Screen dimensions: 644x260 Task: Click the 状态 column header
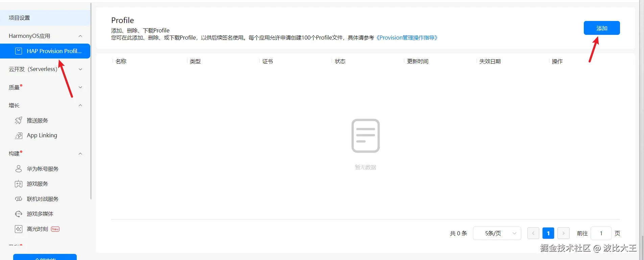click(340, 61)
